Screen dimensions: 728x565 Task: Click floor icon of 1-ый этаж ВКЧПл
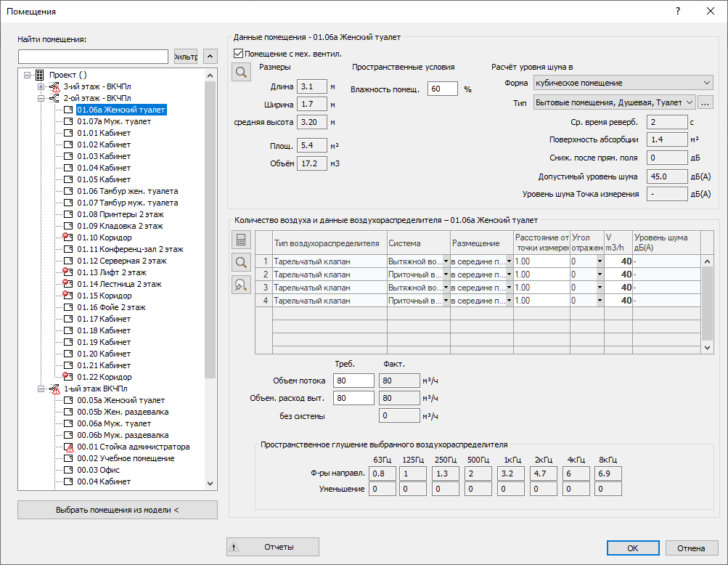coord(54,389)
